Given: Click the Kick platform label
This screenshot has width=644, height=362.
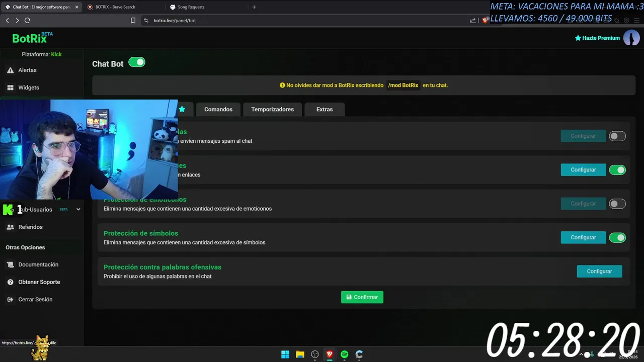Looking at the screenshot, I should pos(56,54).
